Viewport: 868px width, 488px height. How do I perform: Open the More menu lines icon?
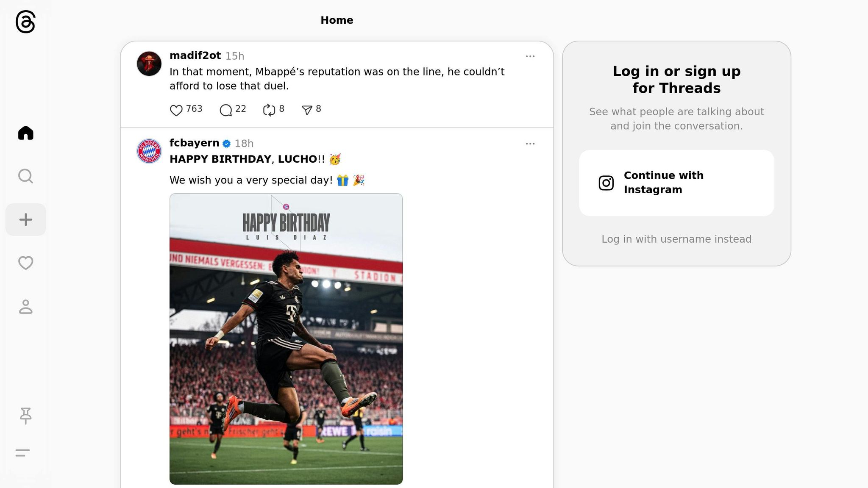point(23,453)
